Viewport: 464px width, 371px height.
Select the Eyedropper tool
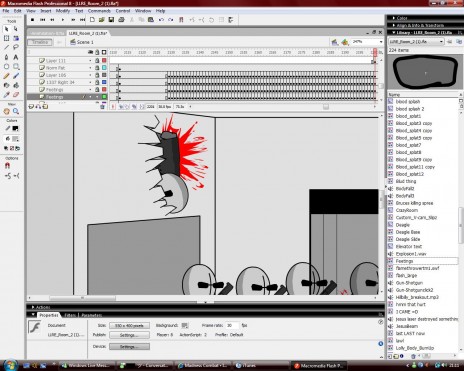pos(6,95)
